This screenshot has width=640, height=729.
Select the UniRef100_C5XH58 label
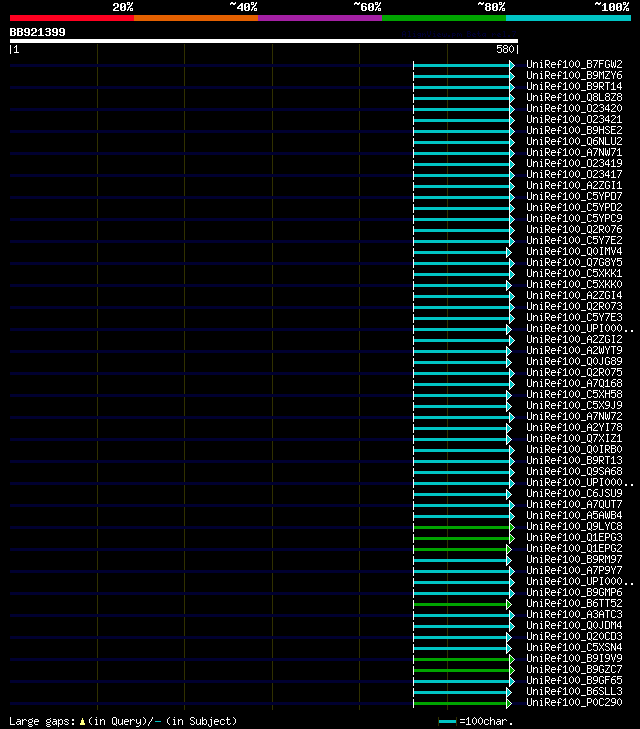(574, 394)
